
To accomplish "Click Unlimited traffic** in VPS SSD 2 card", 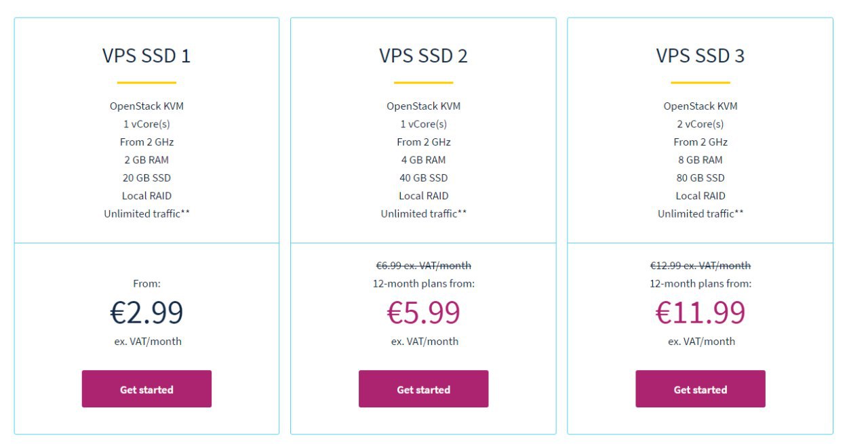I will pyautogui.click(x=423, y=214).
